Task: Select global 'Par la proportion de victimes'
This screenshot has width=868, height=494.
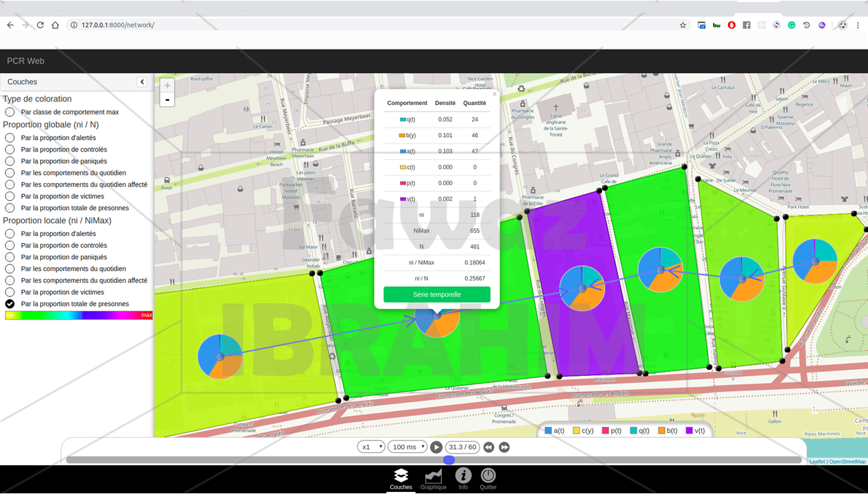Action: (10, 196)
